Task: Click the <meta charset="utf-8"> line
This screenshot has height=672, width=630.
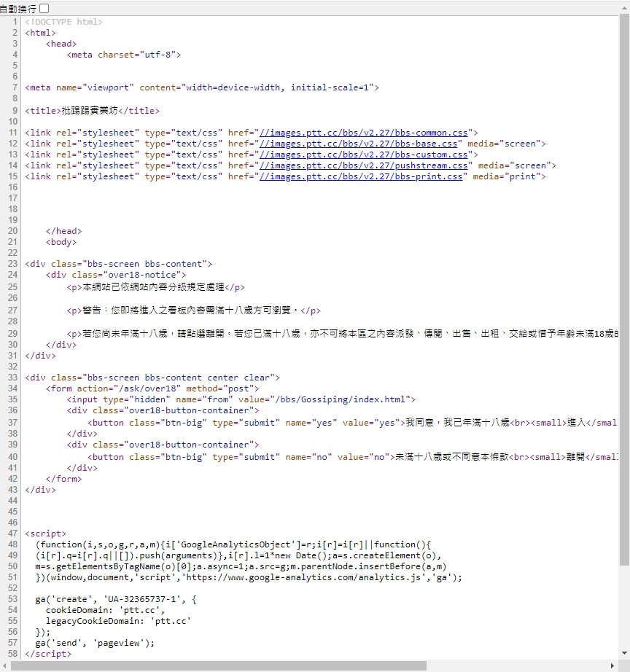Action: (x=123, y=55)
